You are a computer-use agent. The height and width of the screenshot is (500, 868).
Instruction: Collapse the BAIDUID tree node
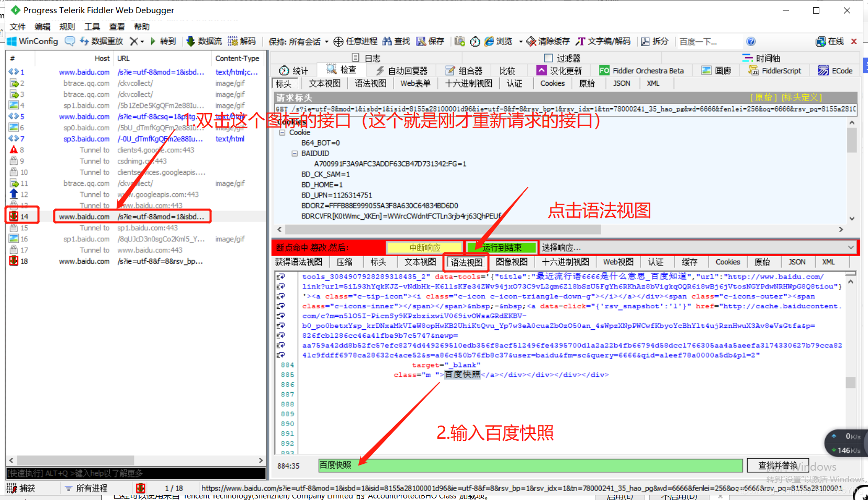point(295,153)
